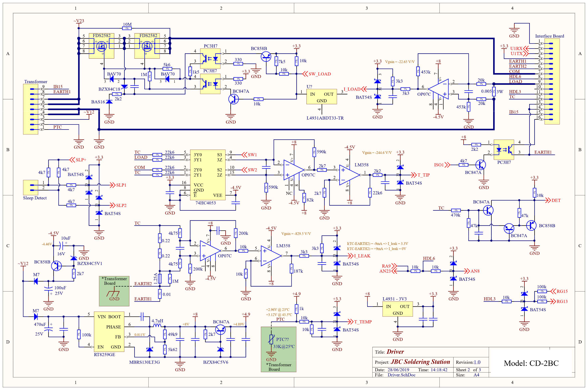Click the SW_LOAD port

click(x=316, y=74)
